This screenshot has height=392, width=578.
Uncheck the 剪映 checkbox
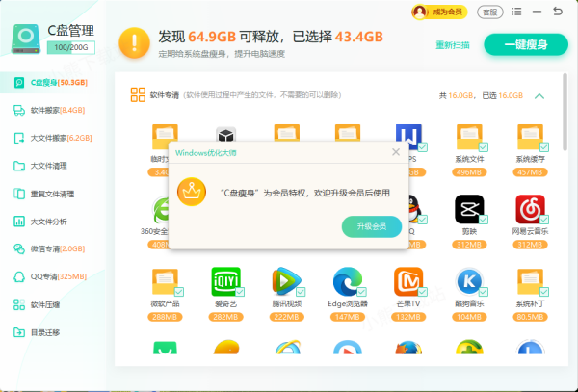pos(484,220)
